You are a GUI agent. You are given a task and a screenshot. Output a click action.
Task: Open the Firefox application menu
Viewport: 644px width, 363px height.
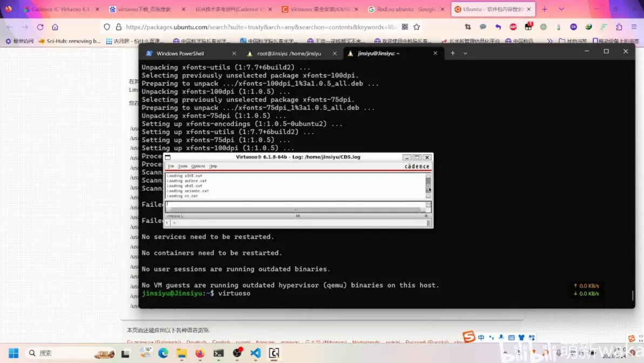click(x=634, y=27)
